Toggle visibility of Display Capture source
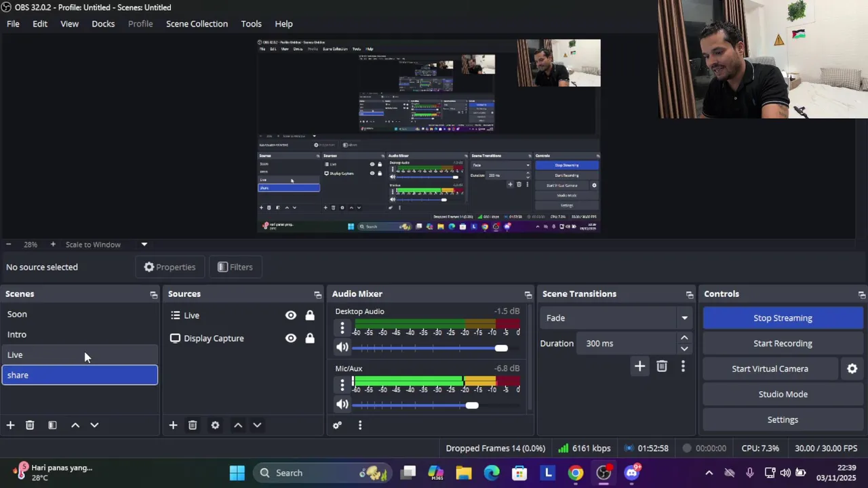Viewport: 868px width, 488px height. [291, 338]
